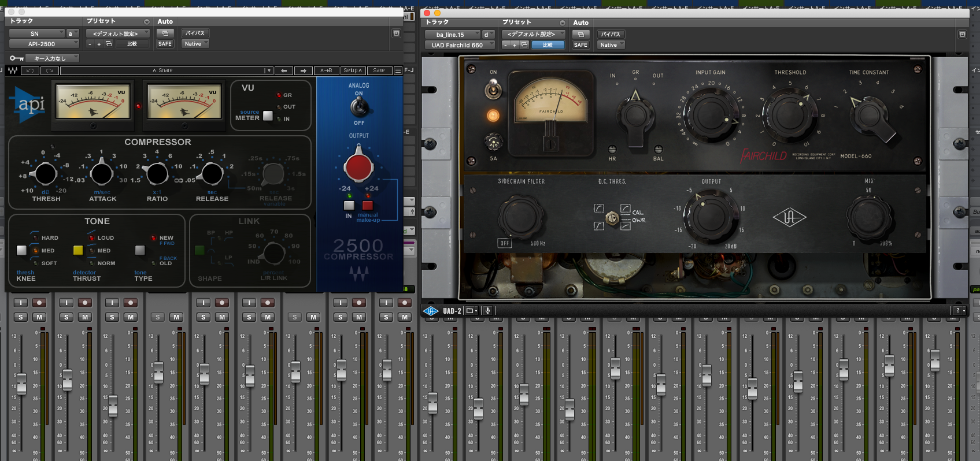Toggle バイパス bypass in API-2500 window
Viewport: 980px width, 461px height.
pos(195,34)
